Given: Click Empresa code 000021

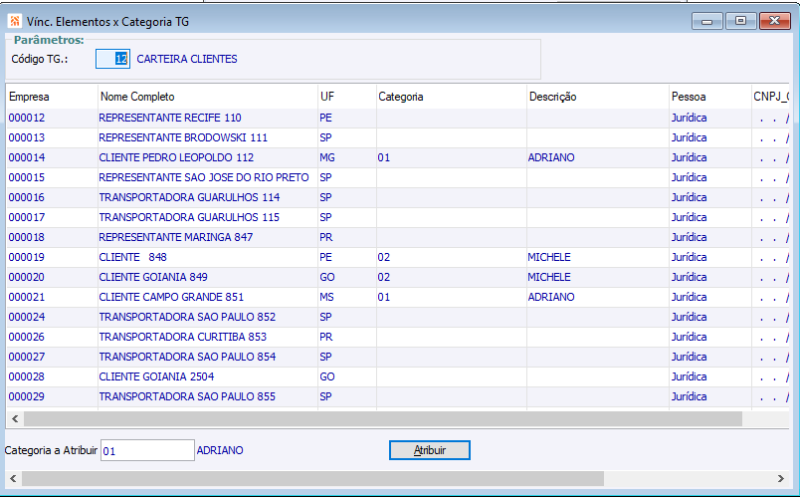Looking at the screenshot, I should [x=27, y=297].
